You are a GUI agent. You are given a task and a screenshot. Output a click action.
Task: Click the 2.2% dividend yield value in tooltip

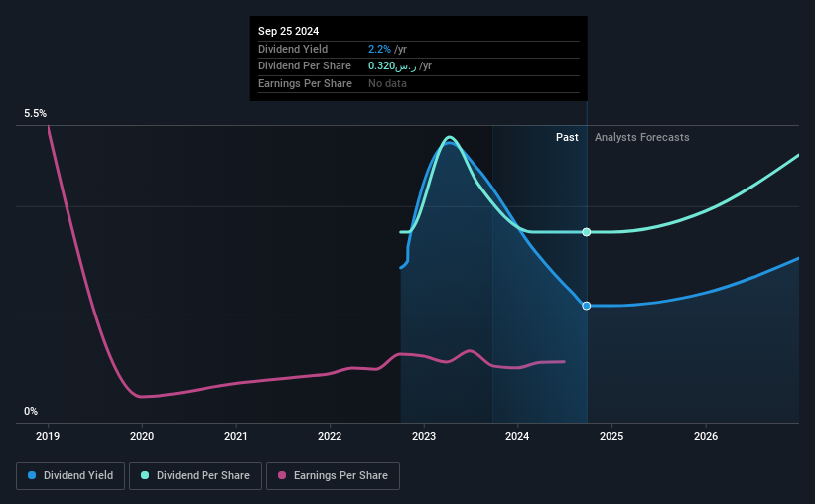(379, 49)
